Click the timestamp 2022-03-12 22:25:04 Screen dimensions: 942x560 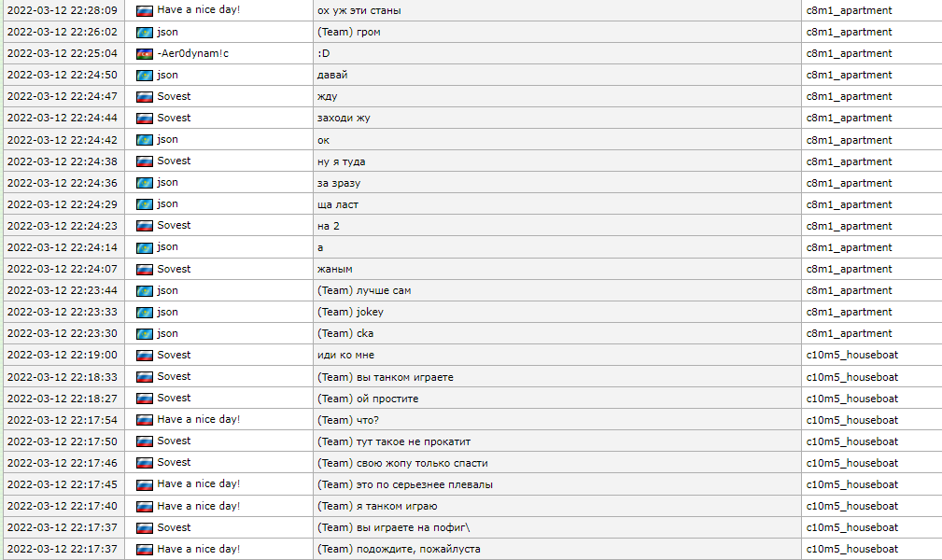pos(62,53)
